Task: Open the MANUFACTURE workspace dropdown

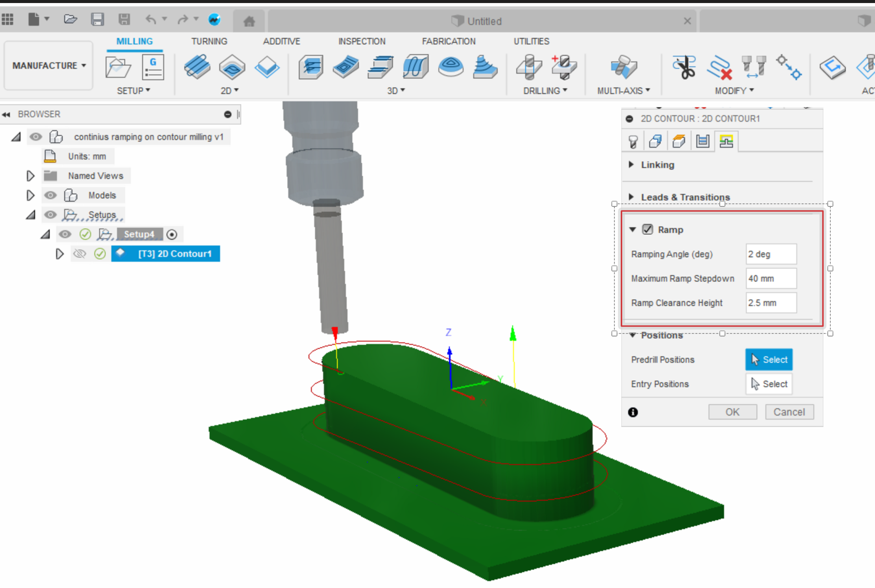Action: click(x=49, y=65)
